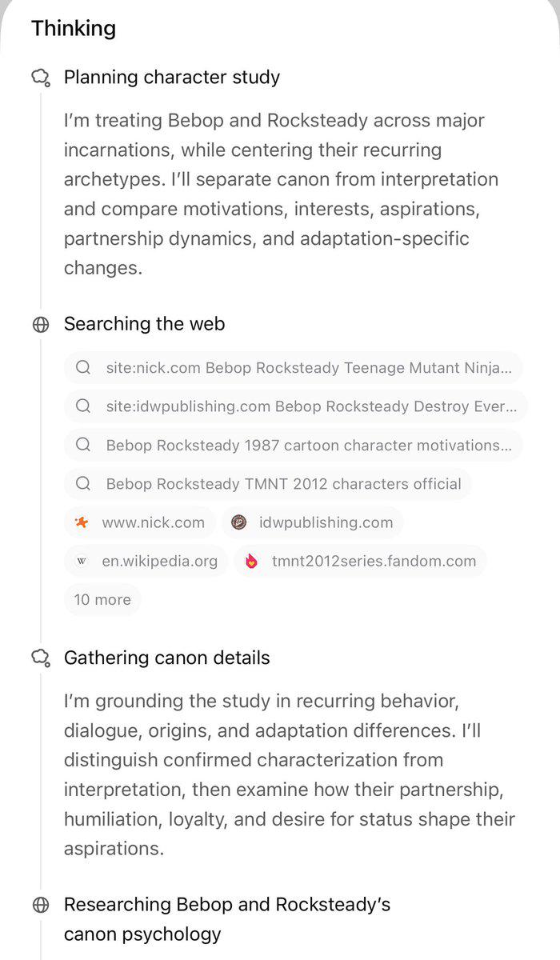The width and height of the screenshot is (560, 960).
Task: Click the magnifier icon in the site:idwpublishing.com query
Action: [83, 406]
